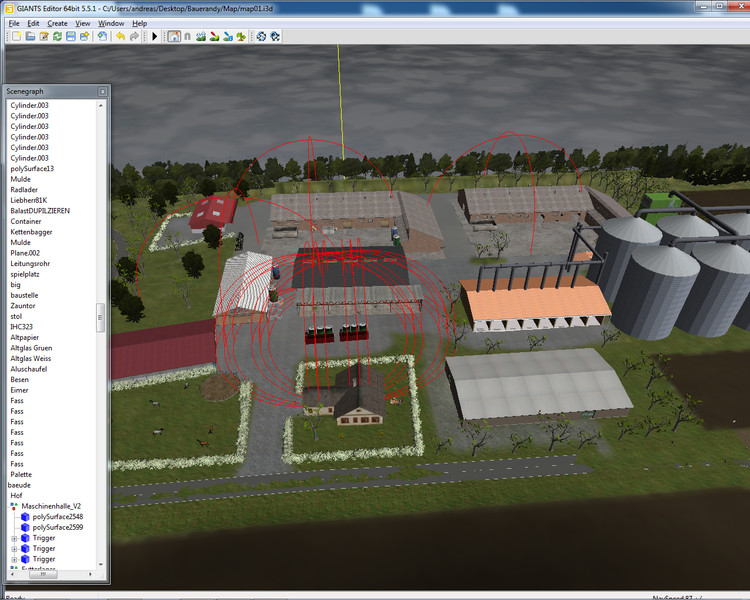This screenshot has width=750, height=600.
Task: Click the Scenegraph horizontal scrollbar thumb
Action: pos(43,574)
